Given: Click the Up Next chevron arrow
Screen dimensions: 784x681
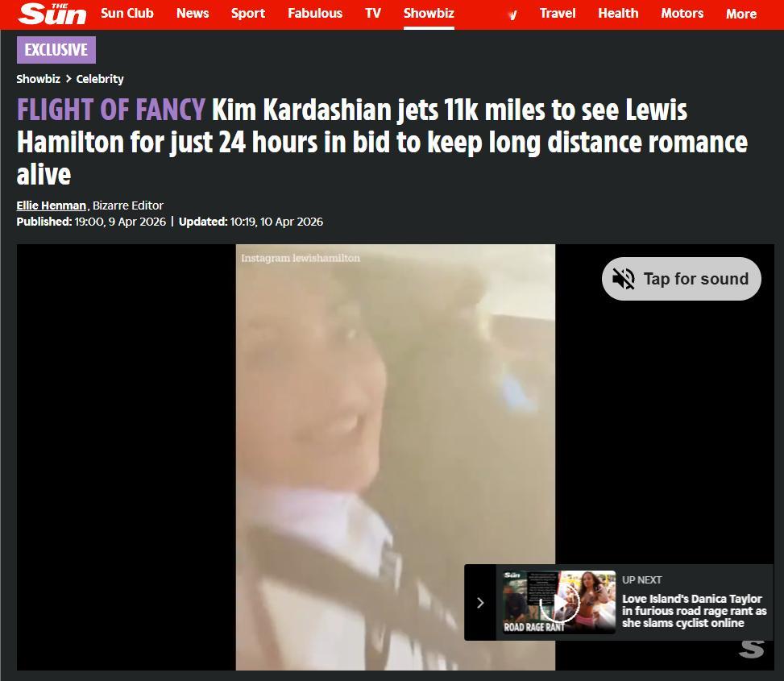Looking at the screenshot, I should [480, 603].
